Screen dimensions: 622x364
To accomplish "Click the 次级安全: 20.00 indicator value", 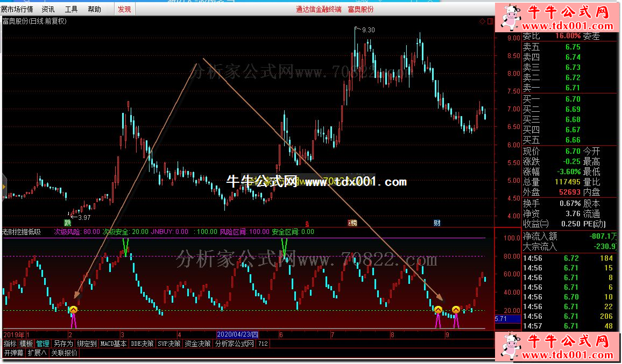I will coord(125,232).
